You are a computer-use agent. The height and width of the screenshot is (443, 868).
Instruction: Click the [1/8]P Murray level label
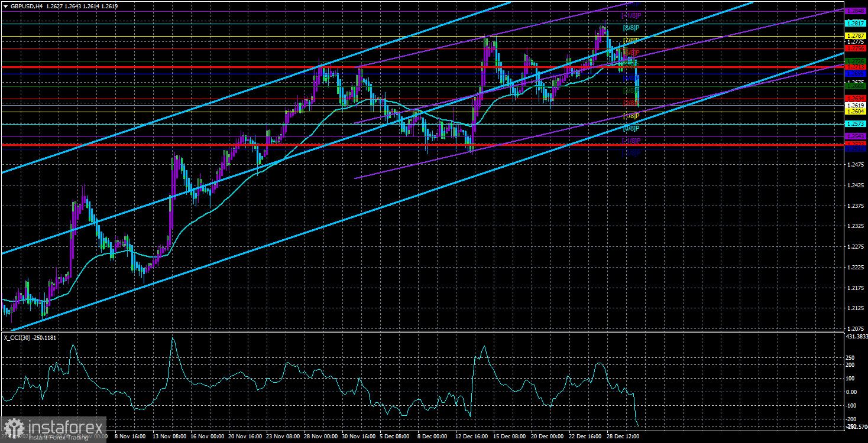click(x=631, y=116)
